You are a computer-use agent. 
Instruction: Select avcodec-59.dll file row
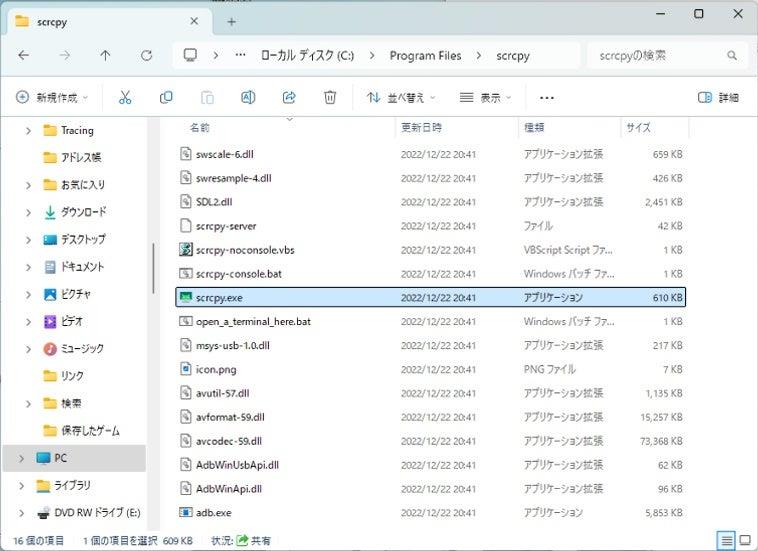[x=431, y=441]
